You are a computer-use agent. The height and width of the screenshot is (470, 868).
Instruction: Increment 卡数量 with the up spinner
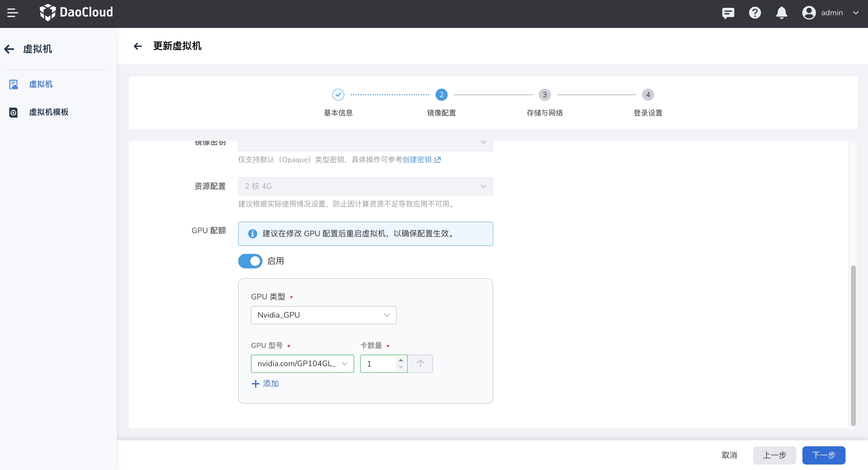pyautogui.click(x=401, y=360)
